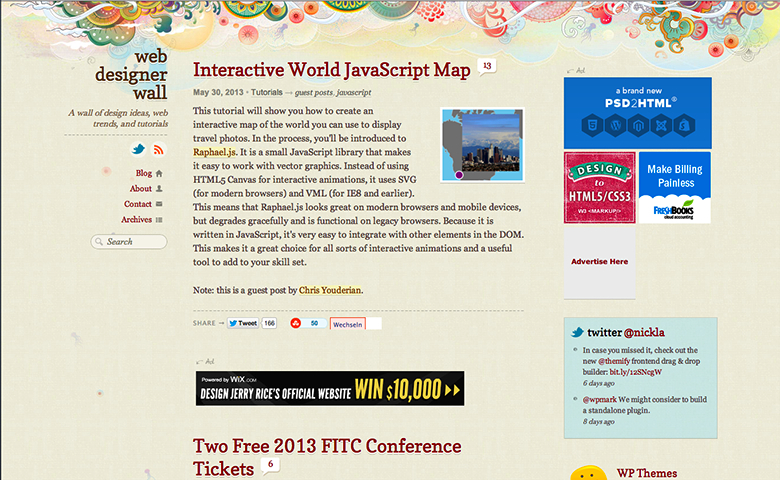Open the About page from sidebar
This screenshot has width=780, height=480.
pyautogui.click(x=140, y=188)
